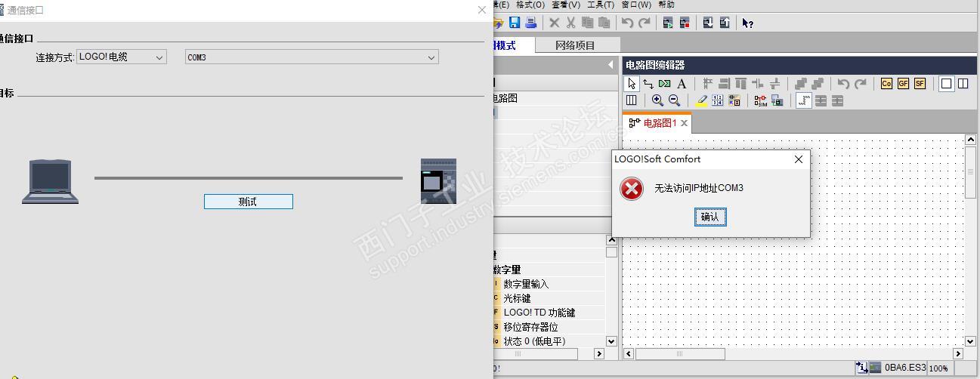Click the online test icon next to SIM
The image size is (980, 379).
click(x=777, y=100)
